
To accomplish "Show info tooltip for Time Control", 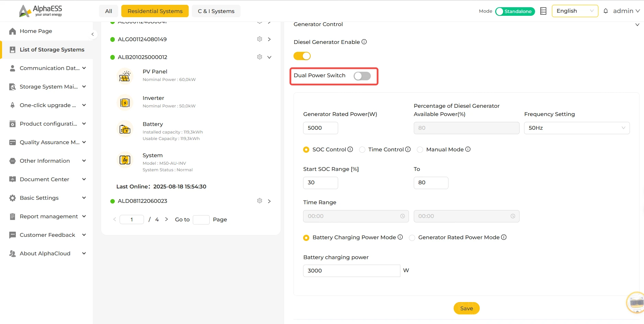I will 408,149.
